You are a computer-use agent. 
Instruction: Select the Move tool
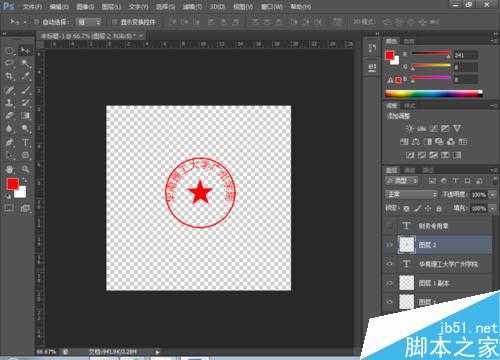25,51
